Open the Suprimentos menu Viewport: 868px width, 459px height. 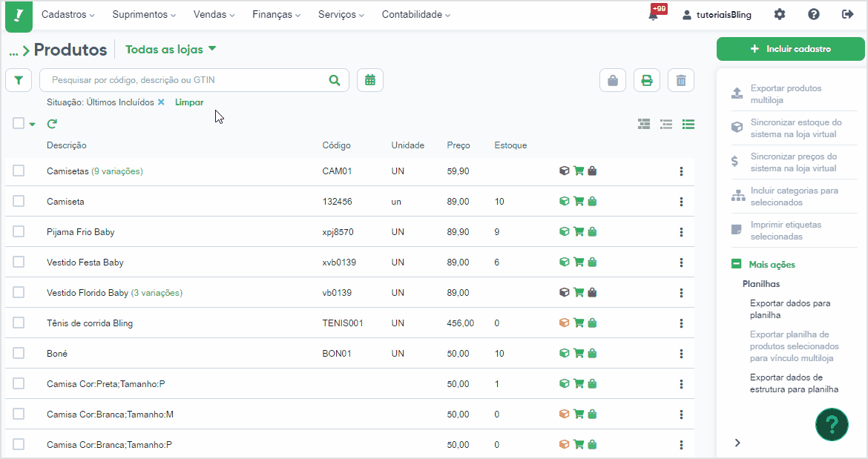point(144,14)
